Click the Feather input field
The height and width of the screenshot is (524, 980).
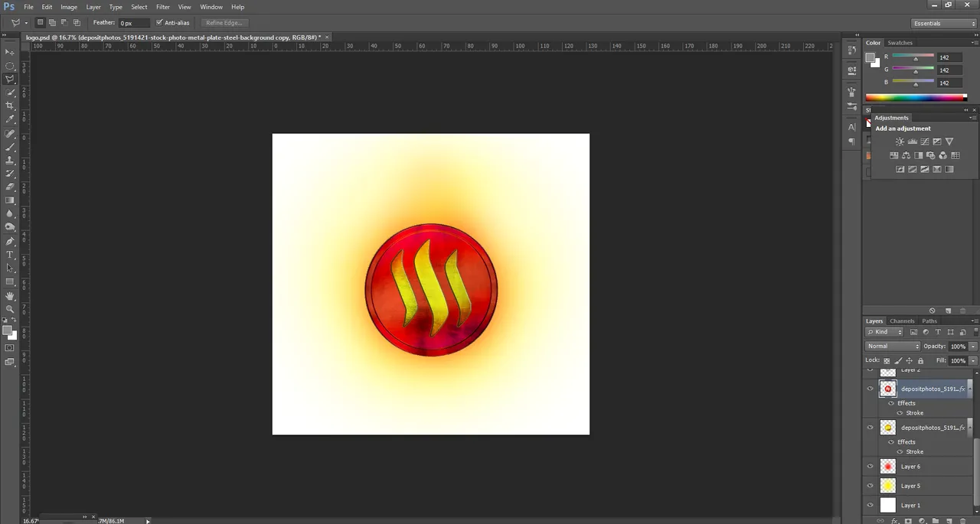point(134,23)
